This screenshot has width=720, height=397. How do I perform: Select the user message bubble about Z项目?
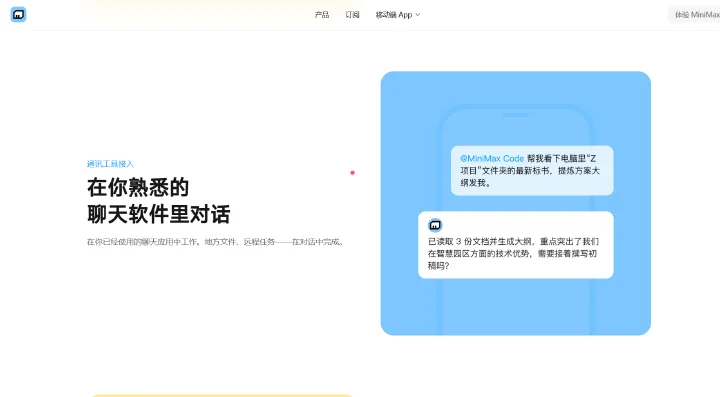pyautogui.click(x=532, y=170)
